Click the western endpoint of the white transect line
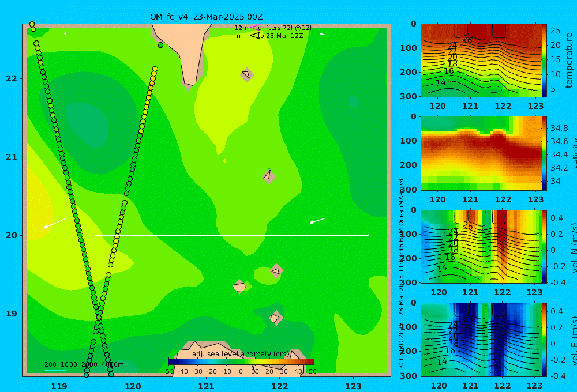 pyautogui.click(x=96, y=235)
